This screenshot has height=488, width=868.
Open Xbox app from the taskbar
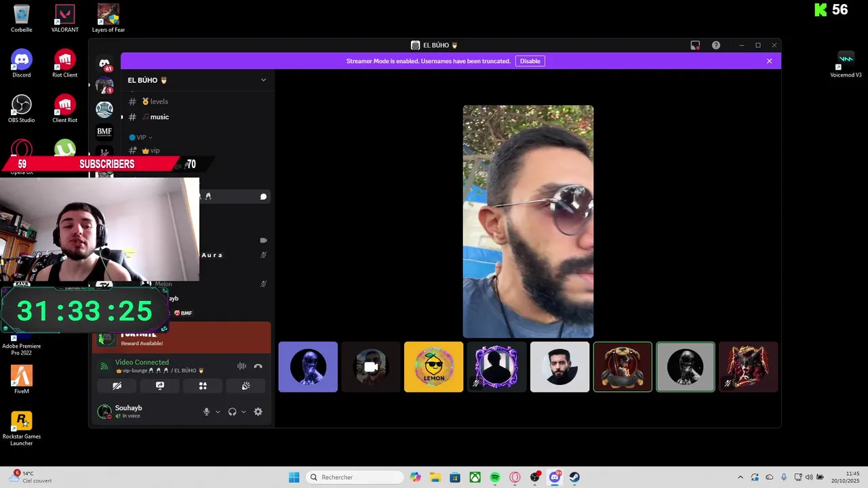click(475, 477)
